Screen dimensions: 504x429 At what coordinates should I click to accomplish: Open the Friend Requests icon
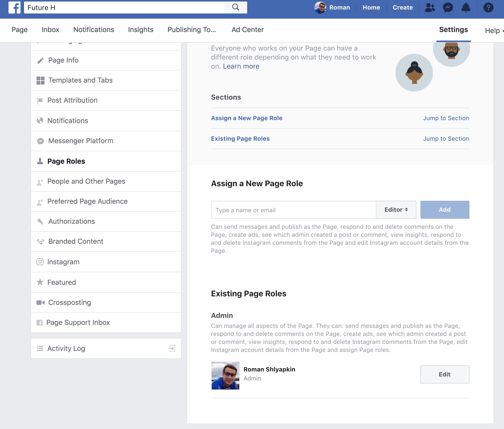coord(430,8)
